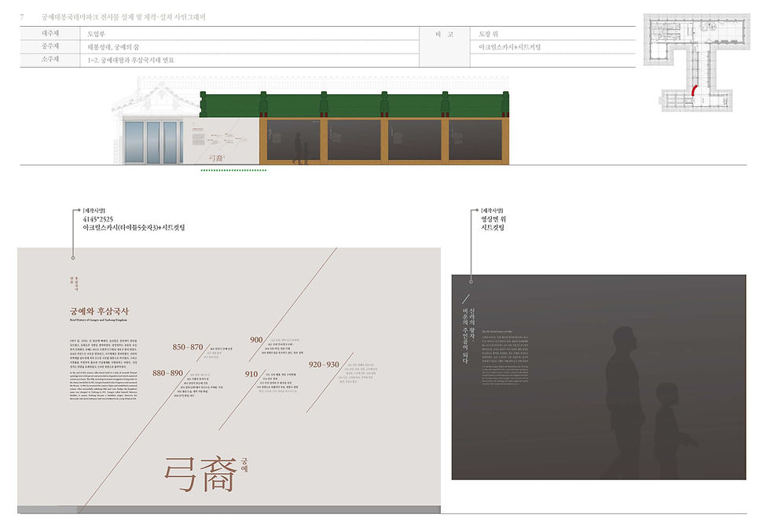Click the '850~870' timeline marker
The width and height of the screenshot is (770, 532).
click(188, 347)
